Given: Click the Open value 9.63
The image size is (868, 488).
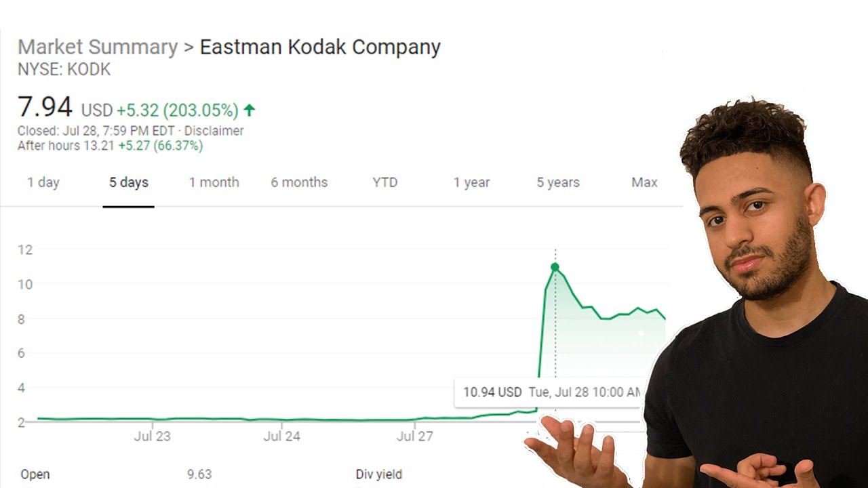Looking at the screenshot, I should (199, 474).
